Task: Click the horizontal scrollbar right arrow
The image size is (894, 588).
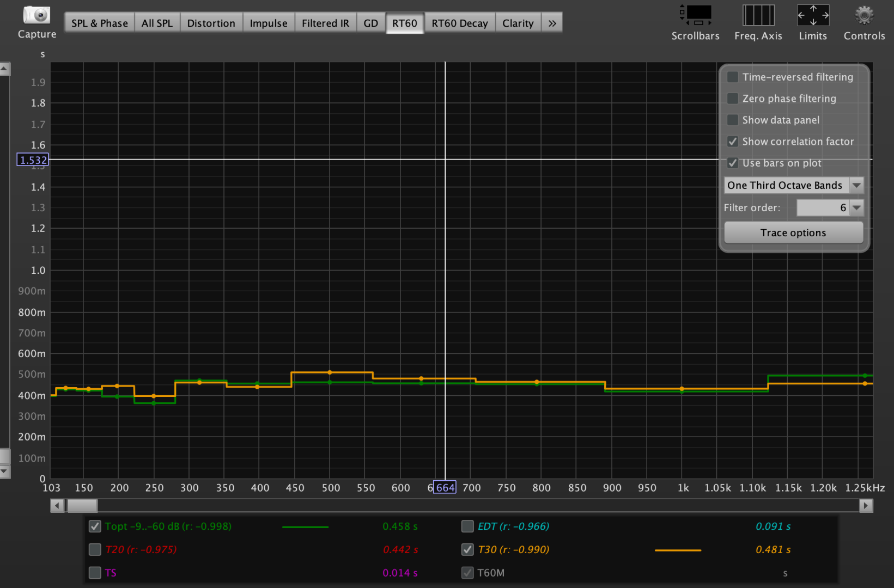Action: click(866, 506)
